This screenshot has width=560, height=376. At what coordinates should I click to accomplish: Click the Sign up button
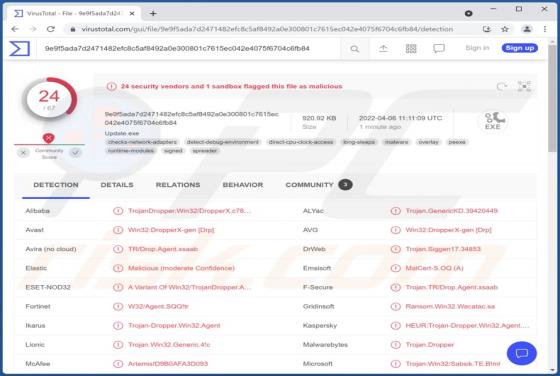tap(520, 48)
